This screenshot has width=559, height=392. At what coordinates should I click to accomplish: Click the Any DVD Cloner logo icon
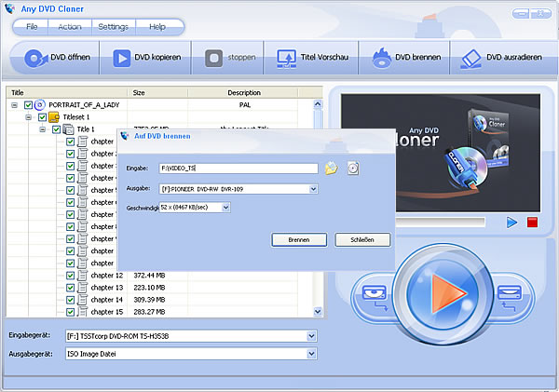[x=10, y=8]
